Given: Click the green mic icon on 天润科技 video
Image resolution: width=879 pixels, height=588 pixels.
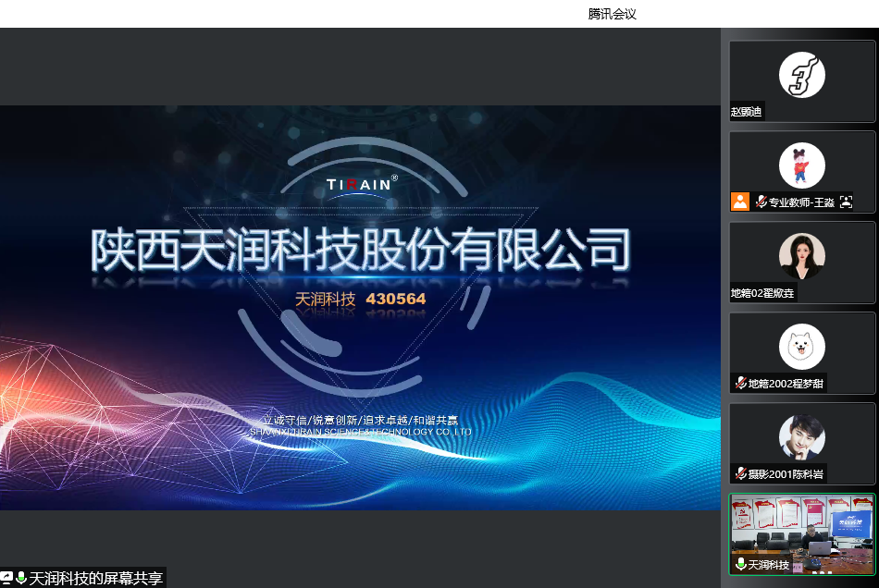Looking at the screenshot, I should click(x=740, y=564).
